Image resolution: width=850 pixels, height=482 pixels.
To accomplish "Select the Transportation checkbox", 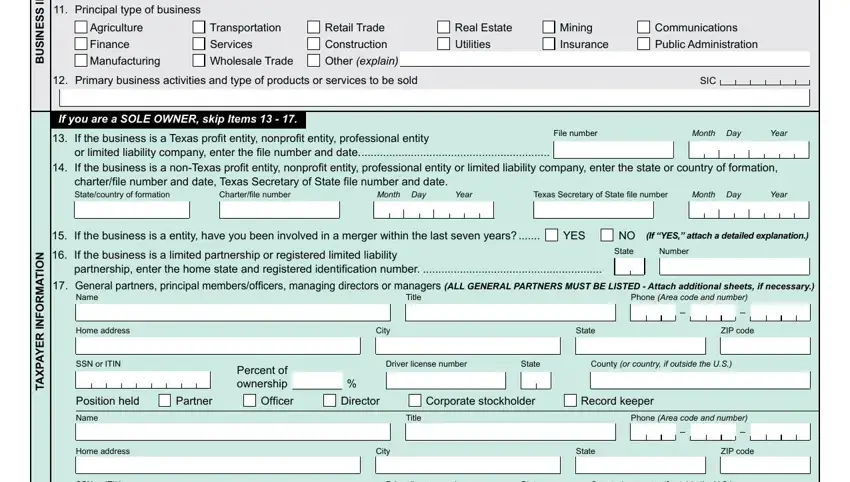I will tap(199, 27).
